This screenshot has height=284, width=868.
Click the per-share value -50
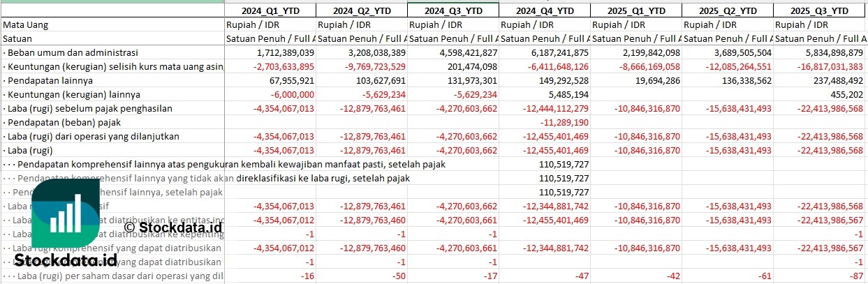[399, 277]
